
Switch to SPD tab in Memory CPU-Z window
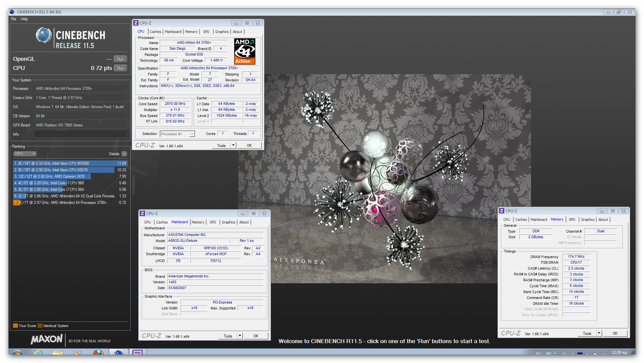pyautogui.click(x=572, y=220)
